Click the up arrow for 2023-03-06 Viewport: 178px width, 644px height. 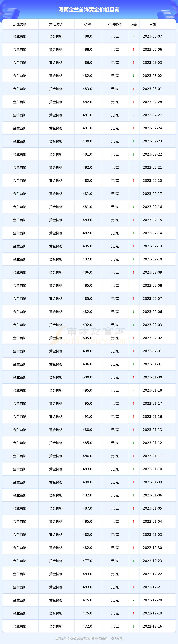(x=133, y=50)
